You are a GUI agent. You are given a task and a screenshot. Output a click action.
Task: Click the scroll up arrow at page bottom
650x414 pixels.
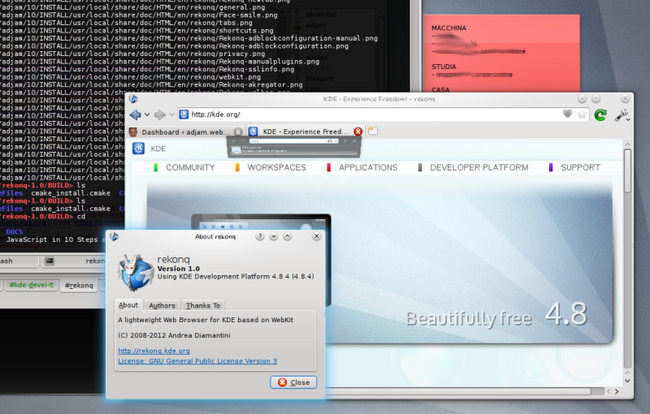[628, 373]
